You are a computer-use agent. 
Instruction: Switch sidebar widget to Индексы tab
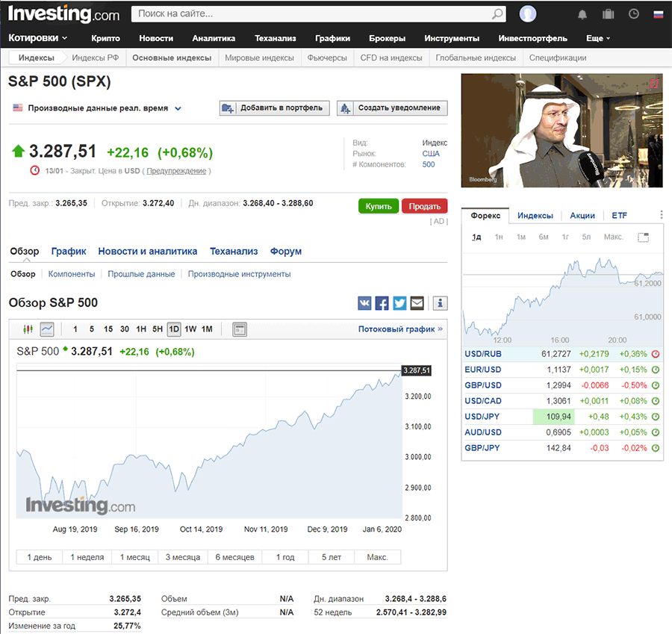click(535, 216)
